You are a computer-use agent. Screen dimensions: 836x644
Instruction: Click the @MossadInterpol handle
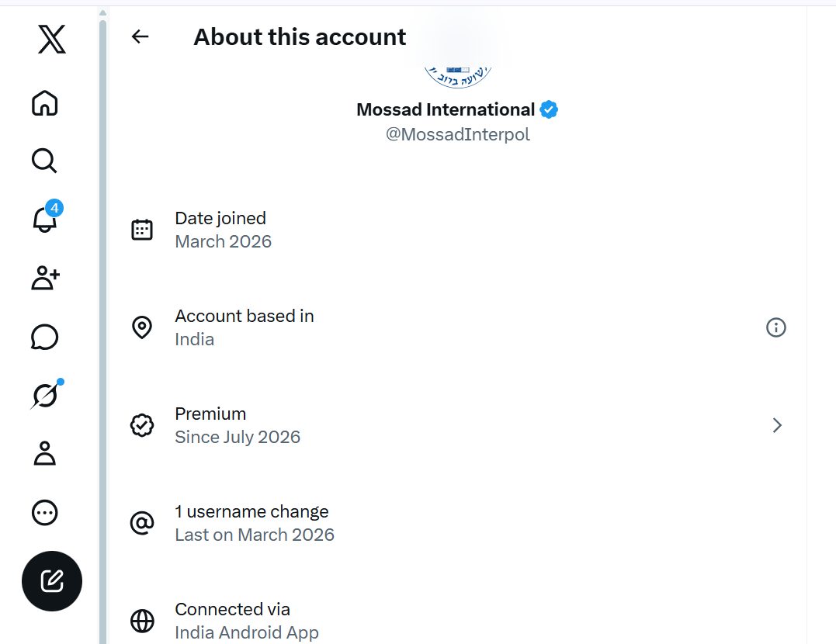457,134
